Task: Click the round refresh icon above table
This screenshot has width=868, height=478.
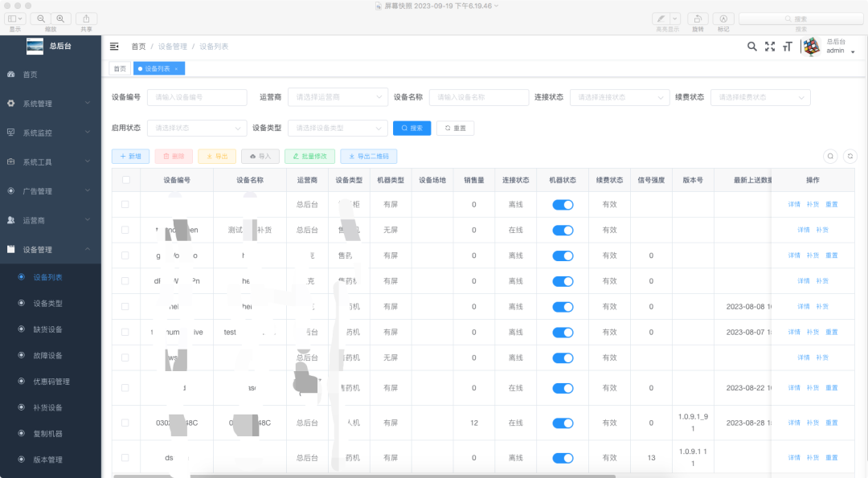Action: (x=850, y=157)
